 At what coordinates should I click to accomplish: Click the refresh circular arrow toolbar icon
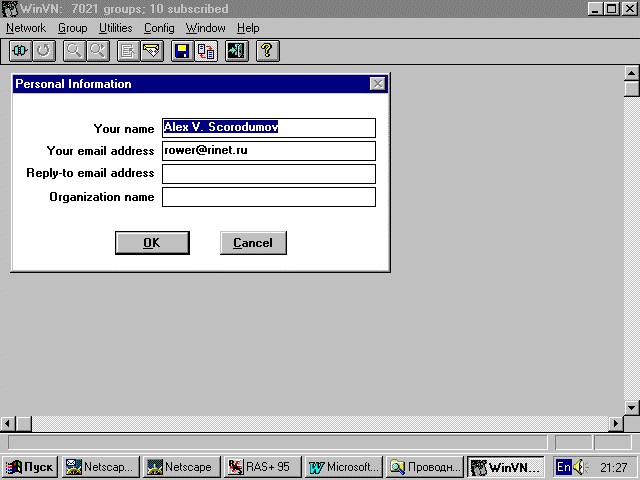click(44, 51)
